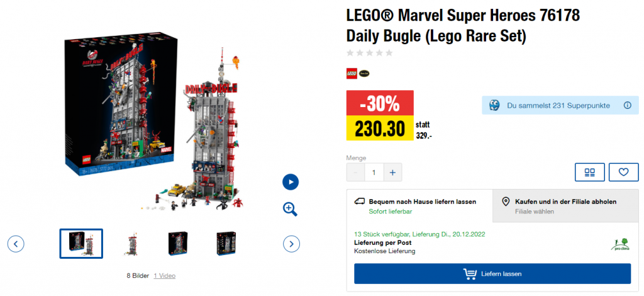Click the LEGO brand logo
The image size is (644, 296).
pos(352,74)
